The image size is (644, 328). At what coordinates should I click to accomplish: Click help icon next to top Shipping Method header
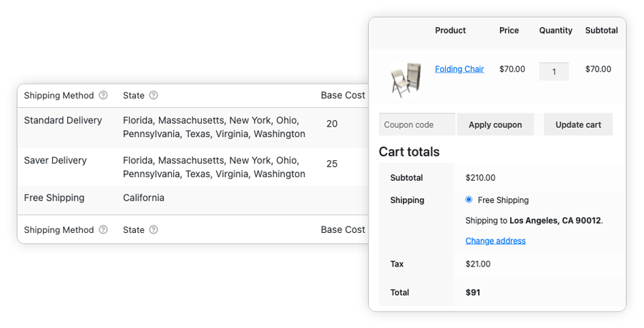(103, 95)
